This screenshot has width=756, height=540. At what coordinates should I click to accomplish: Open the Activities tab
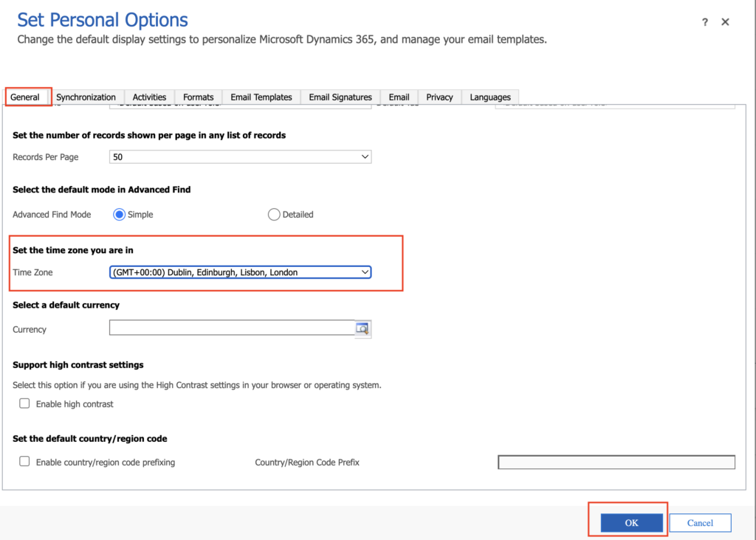[149, 97]
